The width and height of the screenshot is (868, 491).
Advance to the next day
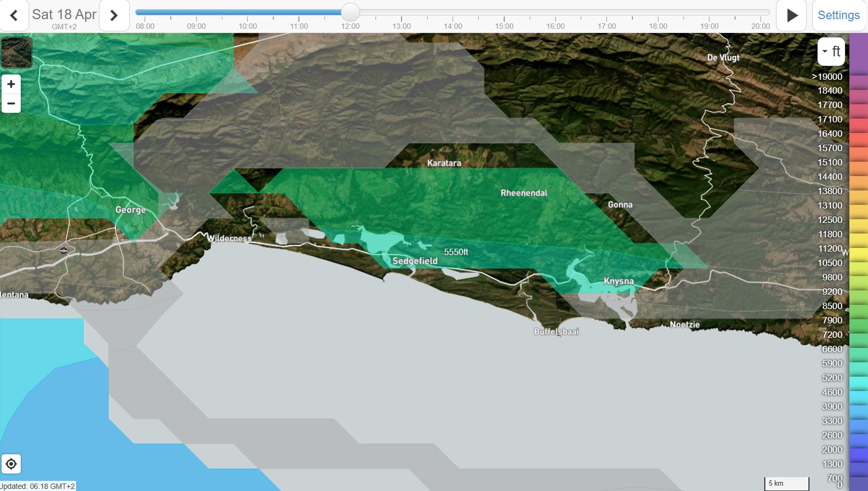coord(114,15)
